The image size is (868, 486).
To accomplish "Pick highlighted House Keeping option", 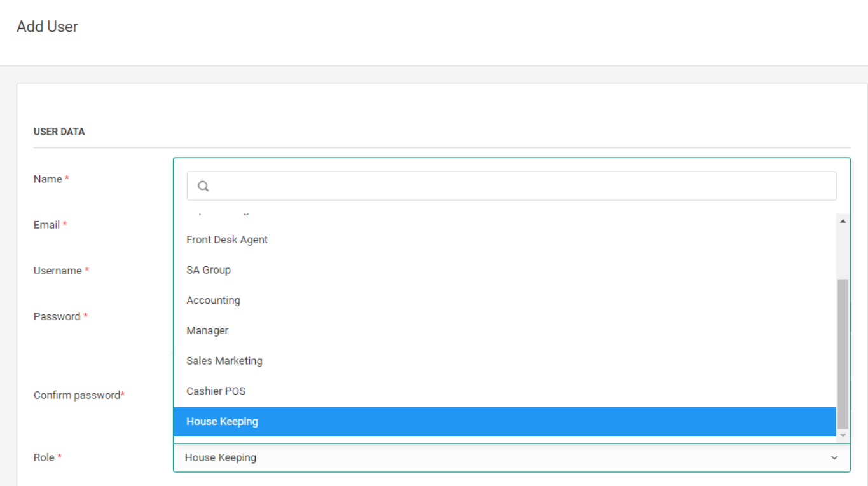I will click(x=504, y=422).
